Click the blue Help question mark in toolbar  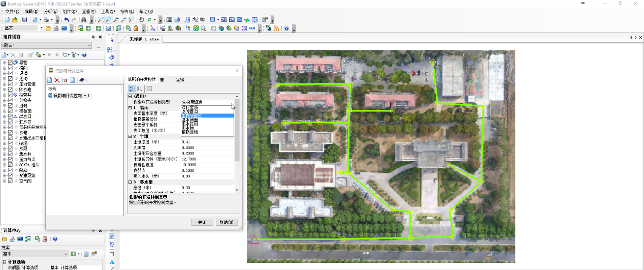pos(286,28)
